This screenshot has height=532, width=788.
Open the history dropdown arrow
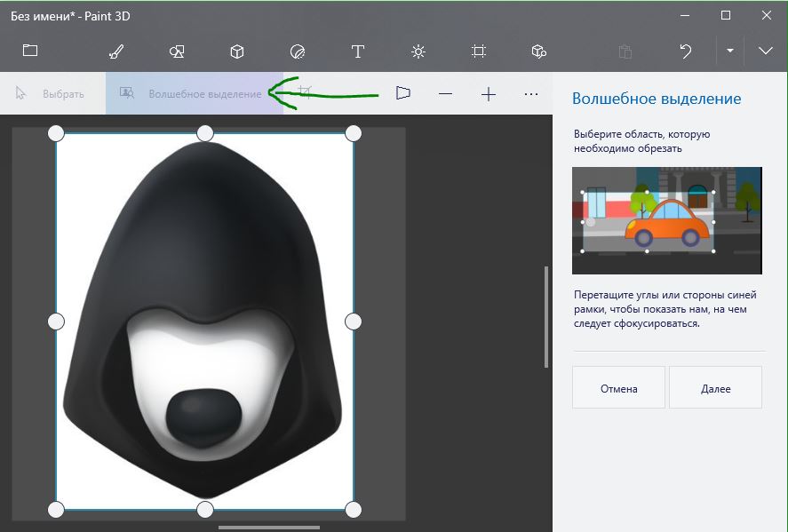coord(730,51)
